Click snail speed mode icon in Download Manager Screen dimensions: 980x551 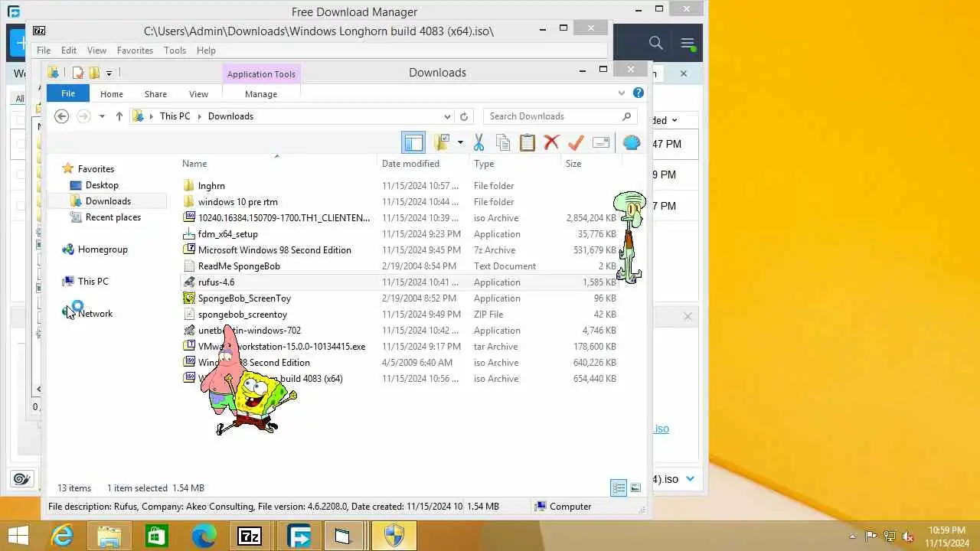tap(21, 479)
